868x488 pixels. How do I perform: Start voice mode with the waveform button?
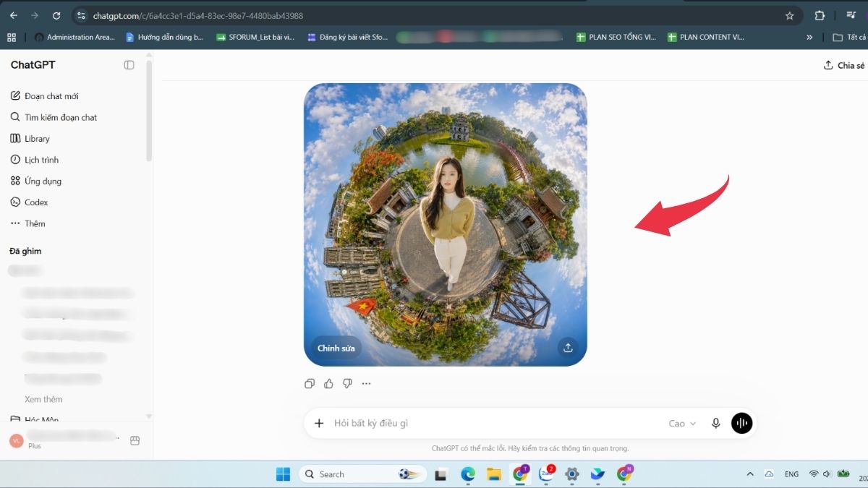(741, 423)
